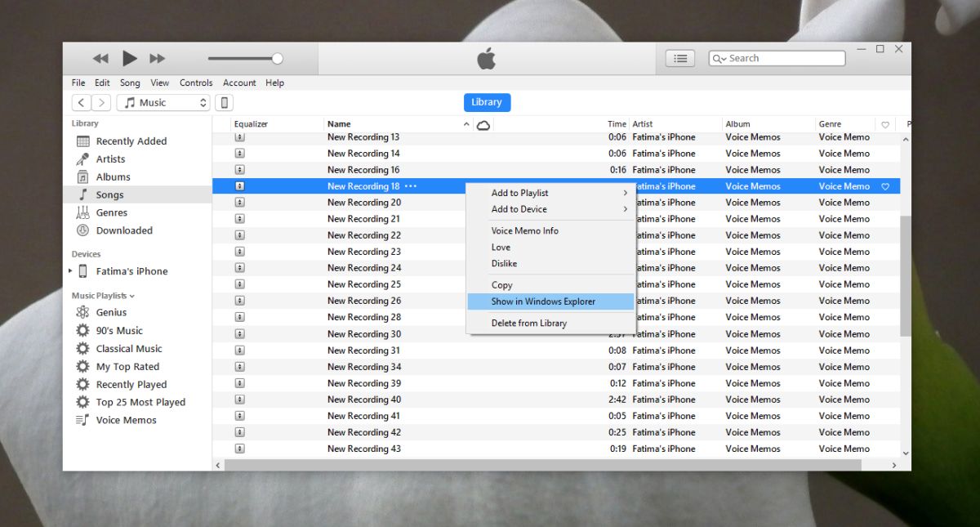This screenshot has height=527, width=980.
Task: Sort by the Time column header
Action: pyautogui.click(x=617, y=124)
